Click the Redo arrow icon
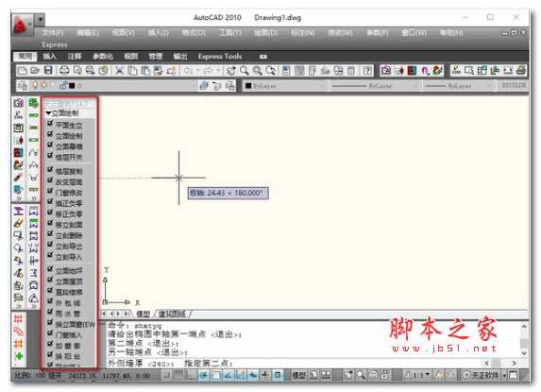 coord(208,71)
